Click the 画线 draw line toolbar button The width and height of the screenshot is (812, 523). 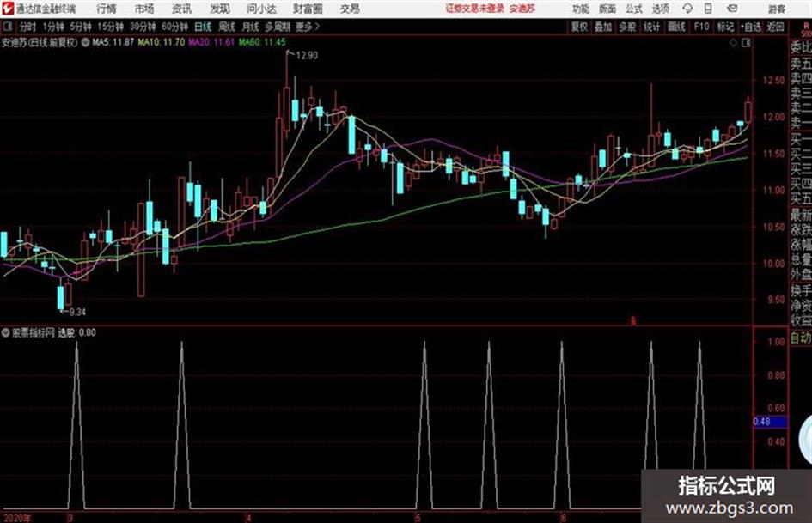point(676,27)
